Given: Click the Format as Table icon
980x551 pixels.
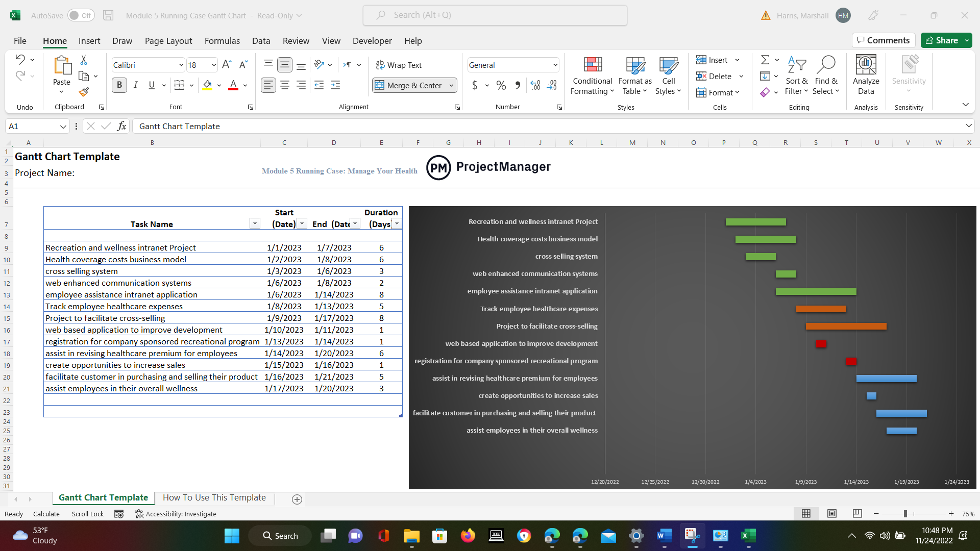Looking at the screenshot, I should (634, 76).
